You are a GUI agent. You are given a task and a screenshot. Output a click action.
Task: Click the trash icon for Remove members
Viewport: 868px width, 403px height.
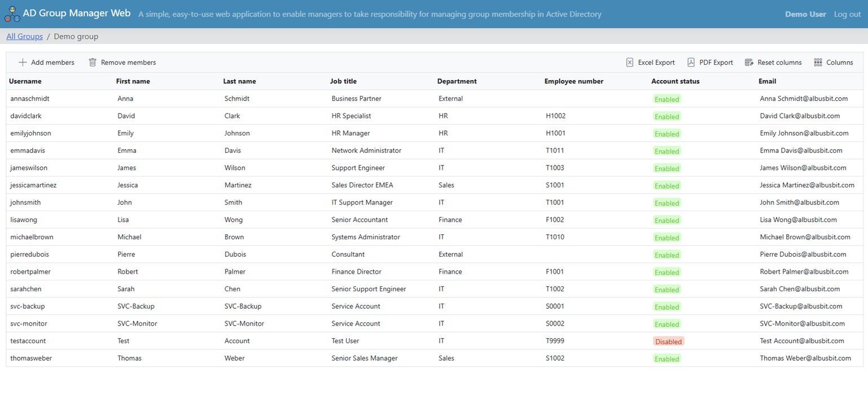[x=93, y=63]
